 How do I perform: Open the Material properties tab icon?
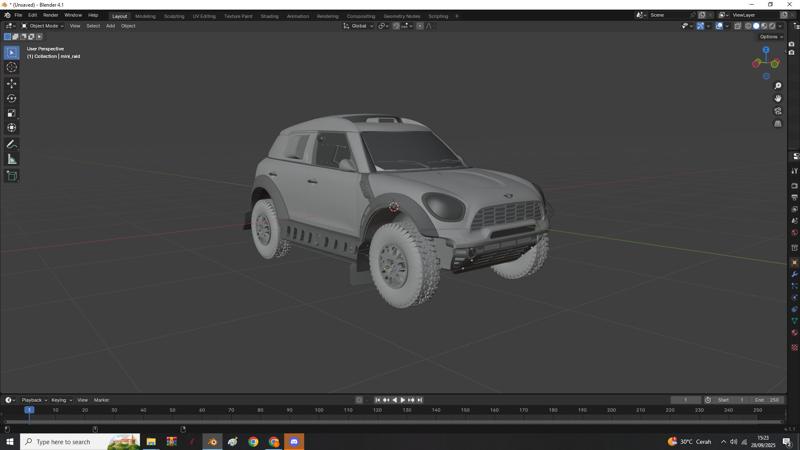(794, 333)
